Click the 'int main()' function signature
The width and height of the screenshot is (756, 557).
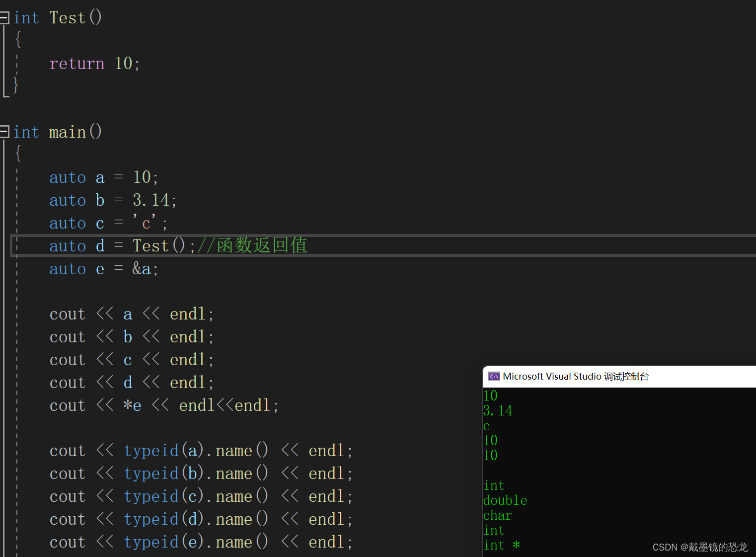(x=58, y=132)
